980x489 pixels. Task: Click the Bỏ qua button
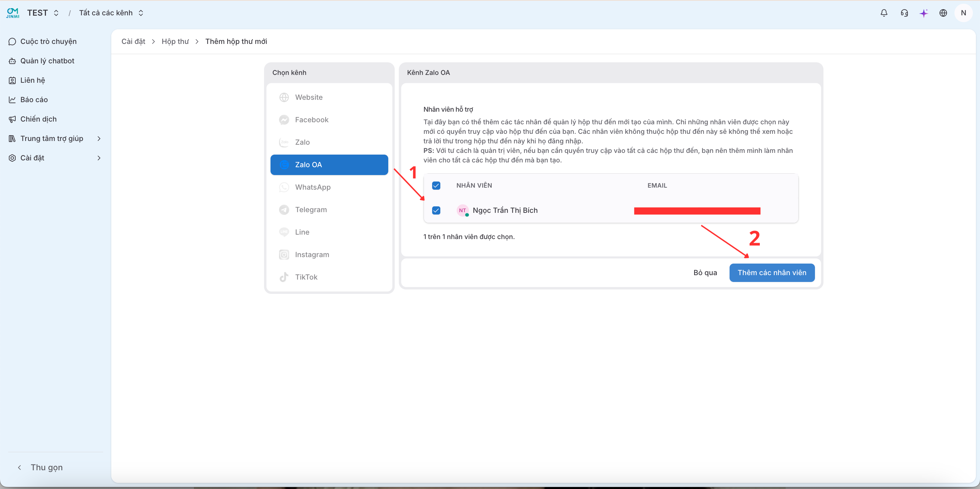point(705,273)
